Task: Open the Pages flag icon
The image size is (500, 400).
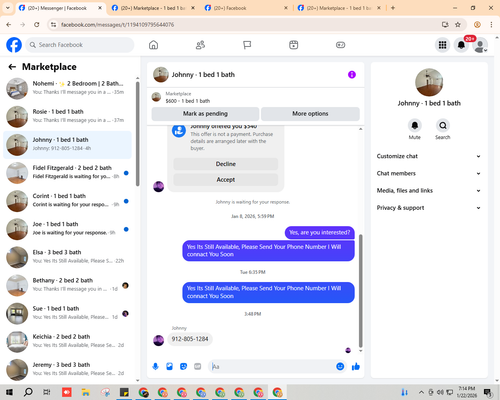Action: tap(247, 45)
